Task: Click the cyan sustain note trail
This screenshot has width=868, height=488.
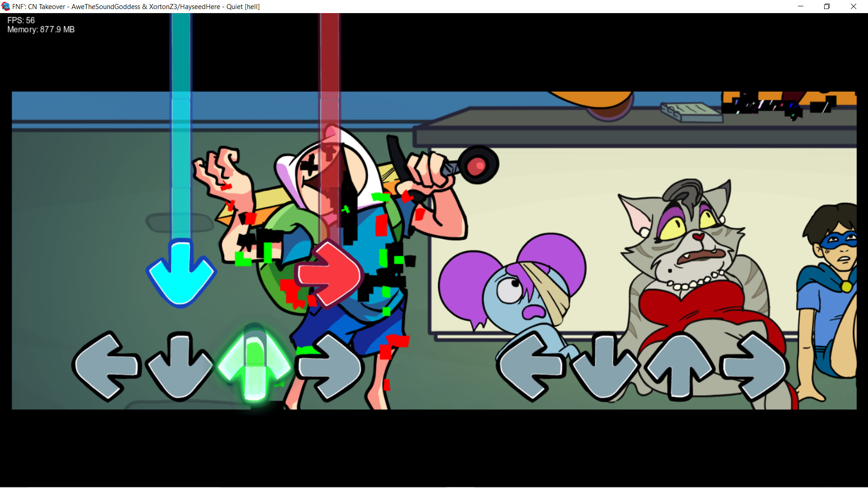Action: click(x=181, y=127)
